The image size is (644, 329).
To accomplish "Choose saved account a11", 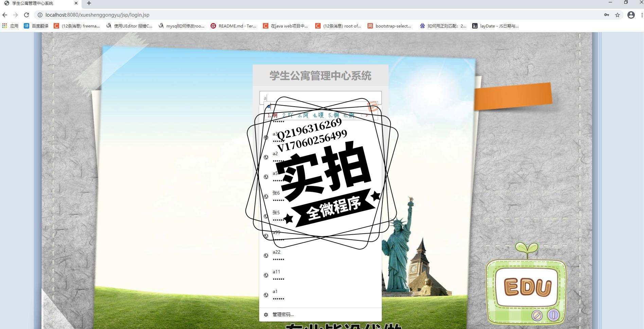I will pos(320,275).
